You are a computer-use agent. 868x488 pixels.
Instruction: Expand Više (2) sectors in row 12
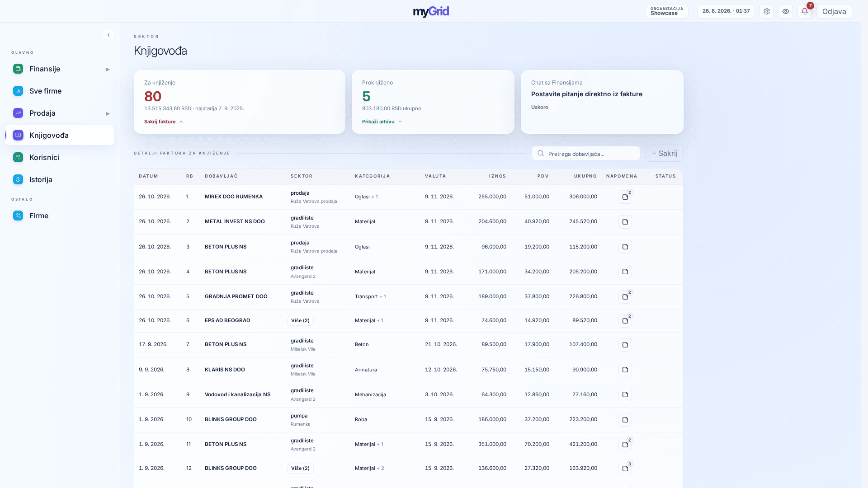[300, 468]
